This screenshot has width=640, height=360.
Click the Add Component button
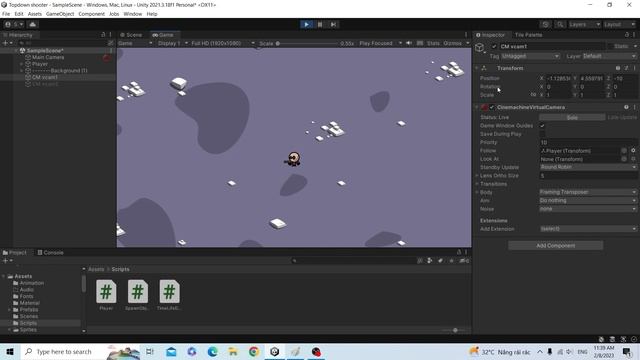[556, 246]
